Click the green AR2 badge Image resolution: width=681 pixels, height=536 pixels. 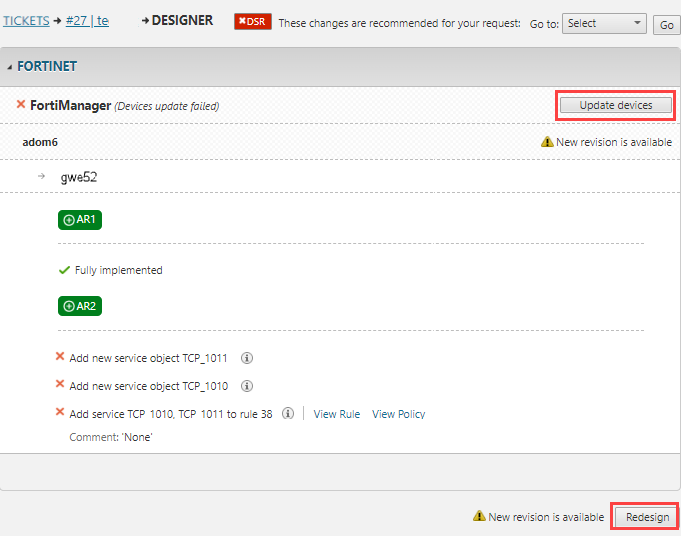point(80,306)
